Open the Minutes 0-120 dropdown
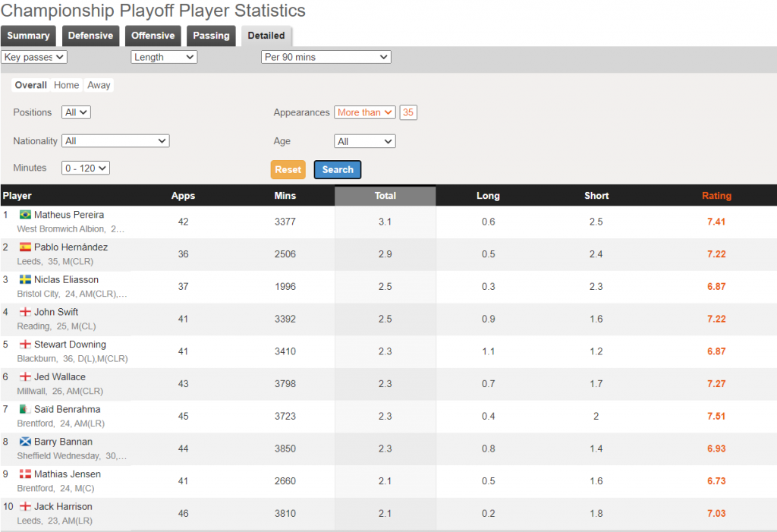The image size is (777, 532). click(x=85, y=168)
